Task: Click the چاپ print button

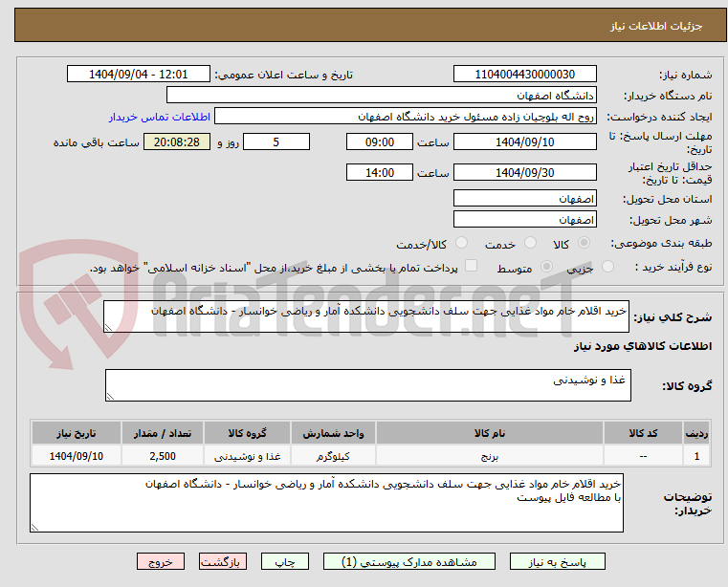Action: click(x=285, y=561)
